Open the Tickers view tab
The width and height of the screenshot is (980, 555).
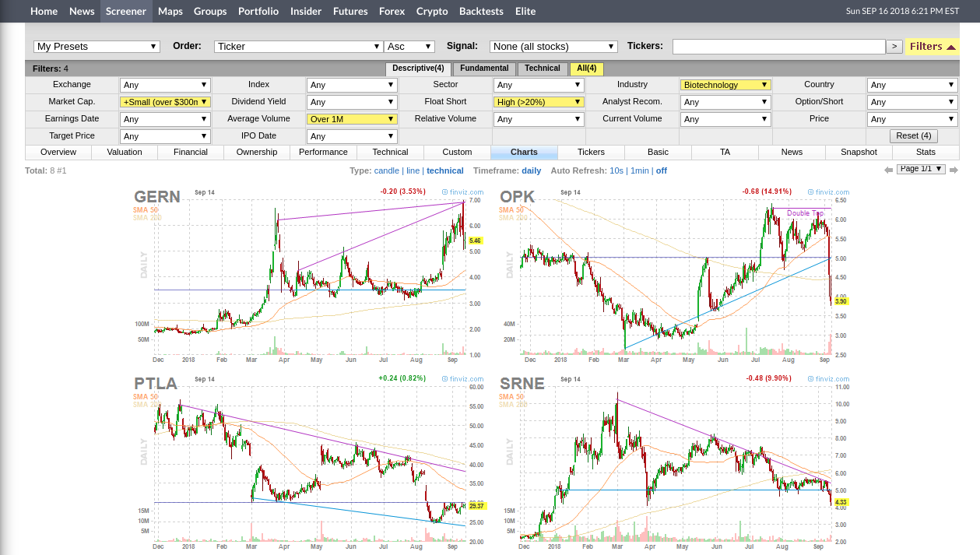(591, 153)
